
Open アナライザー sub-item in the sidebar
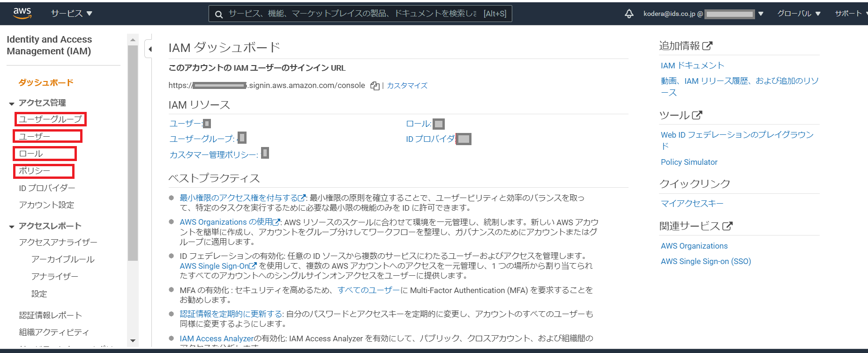[x=55, y=277]
